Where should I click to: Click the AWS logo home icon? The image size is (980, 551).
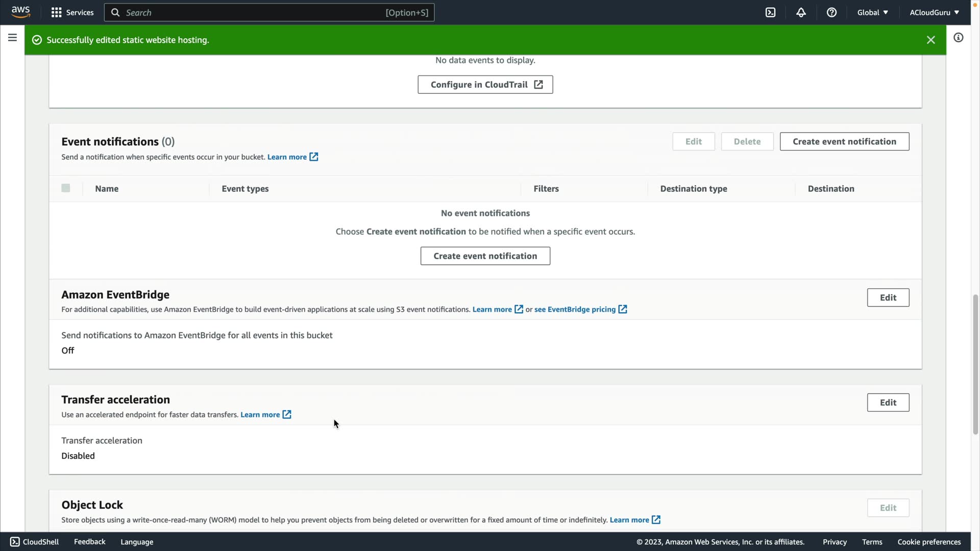point(20,12)
